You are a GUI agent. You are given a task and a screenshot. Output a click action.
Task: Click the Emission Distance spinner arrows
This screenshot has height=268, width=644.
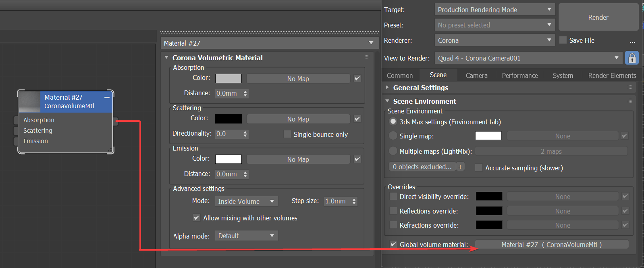[x=245, y=174]
